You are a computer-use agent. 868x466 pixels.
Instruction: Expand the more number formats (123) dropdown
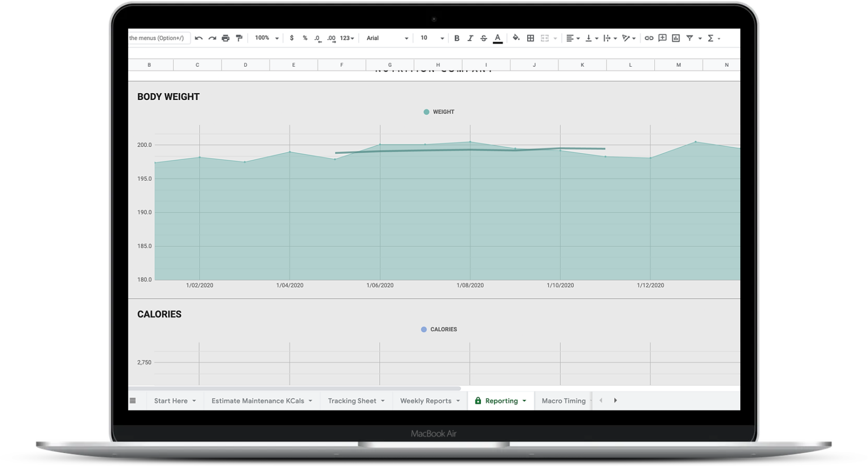click(x=346, y=37)
